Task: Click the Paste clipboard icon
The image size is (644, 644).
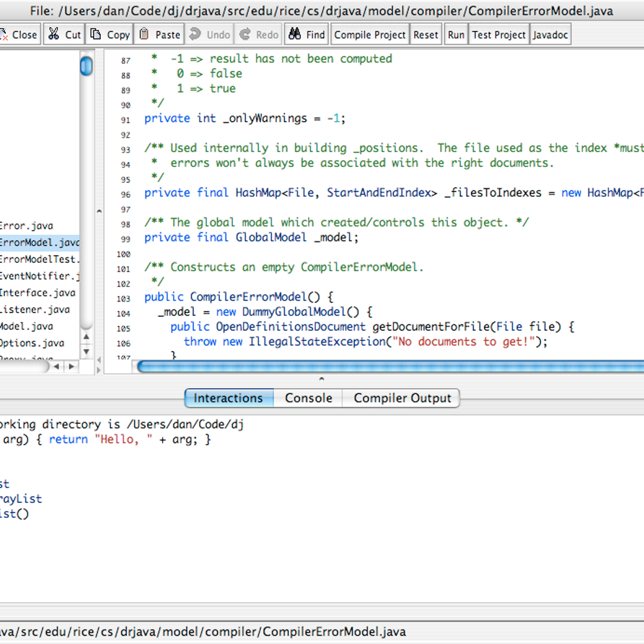Action: (144, 33)
